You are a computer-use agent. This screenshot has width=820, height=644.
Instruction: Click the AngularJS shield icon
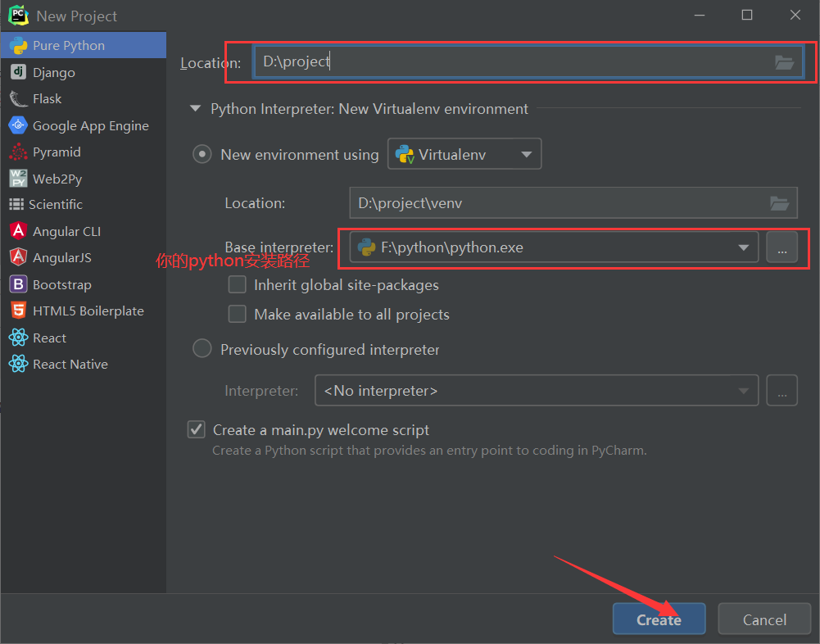[x=18, y=257]
